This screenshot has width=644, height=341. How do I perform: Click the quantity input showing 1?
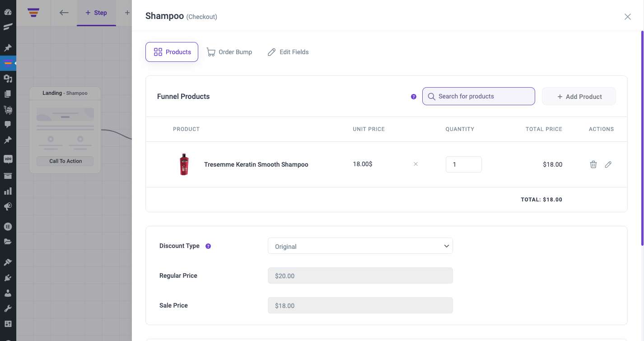[x=464, y=164]
